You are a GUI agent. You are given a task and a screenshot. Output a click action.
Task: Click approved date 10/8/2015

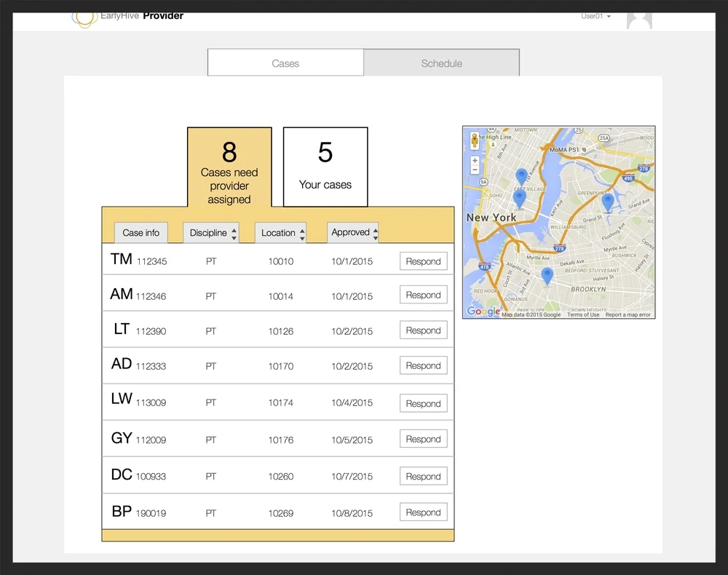(352, 513)
